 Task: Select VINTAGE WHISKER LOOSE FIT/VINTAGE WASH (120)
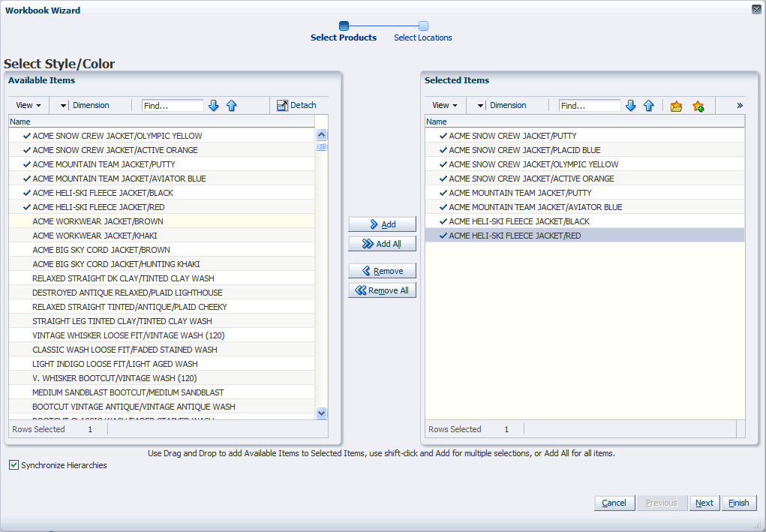(162, 335)
